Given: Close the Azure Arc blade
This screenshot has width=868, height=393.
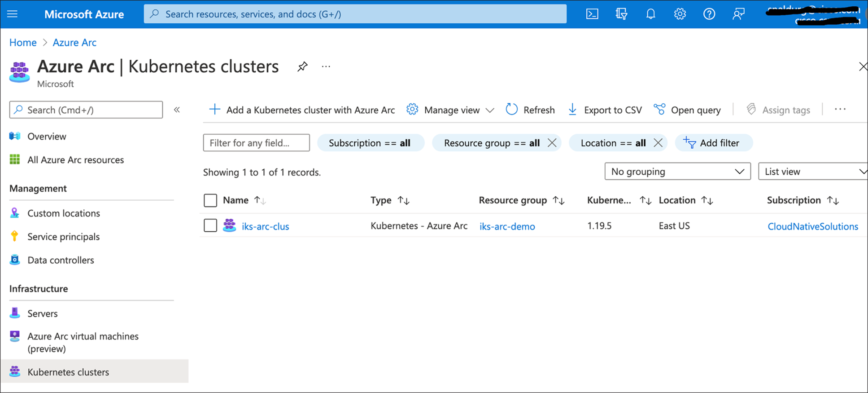Looking at the screenshot, I should tap(863, 66).
